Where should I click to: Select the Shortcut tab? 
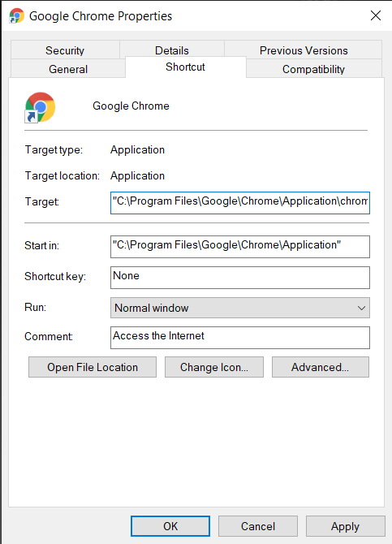[x=185, y=67]
